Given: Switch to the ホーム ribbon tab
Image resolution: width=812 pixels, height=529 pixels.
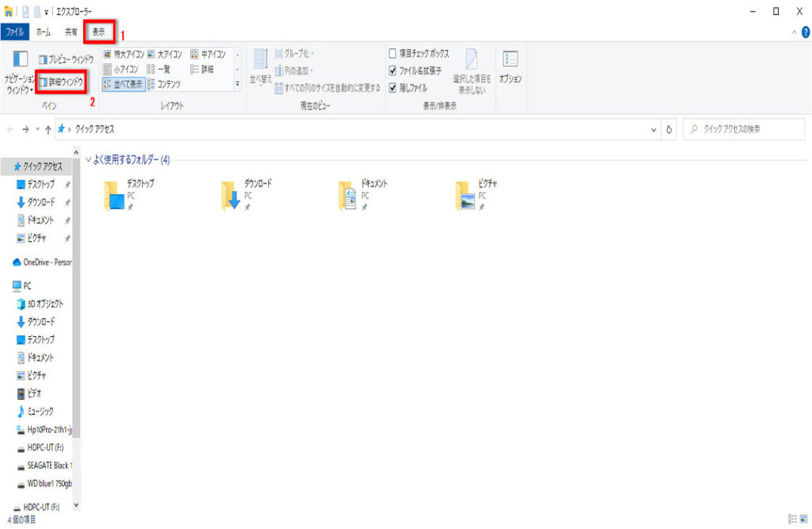Looking at the screenshot, I should point(44,32).
